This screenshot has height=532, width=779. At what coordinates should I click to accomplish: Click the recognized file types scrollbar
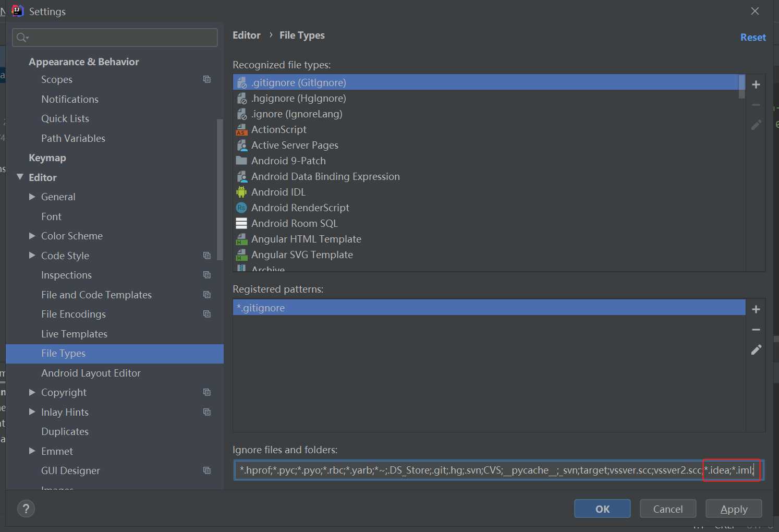(741, 87)
